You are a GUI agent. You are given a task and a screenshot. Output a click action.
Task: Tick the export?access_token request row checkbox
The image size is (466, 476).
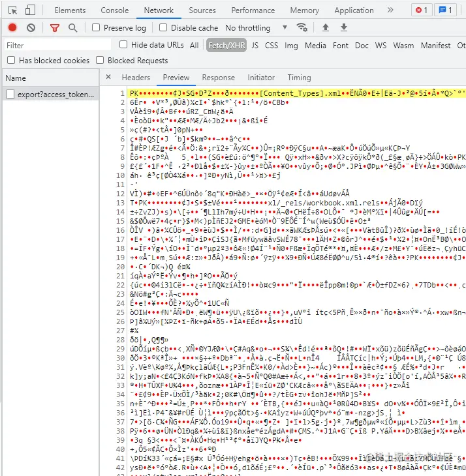click(10, 95)
